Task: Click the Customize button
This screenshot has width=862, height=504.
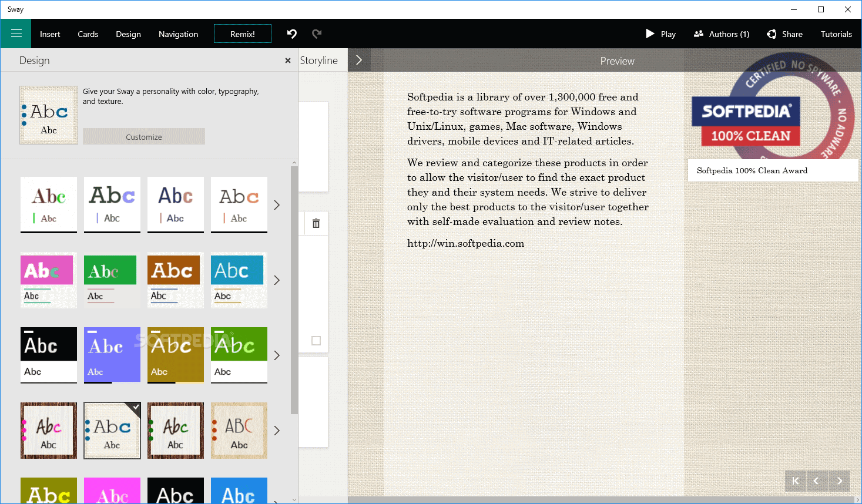Action: (144, 136)
